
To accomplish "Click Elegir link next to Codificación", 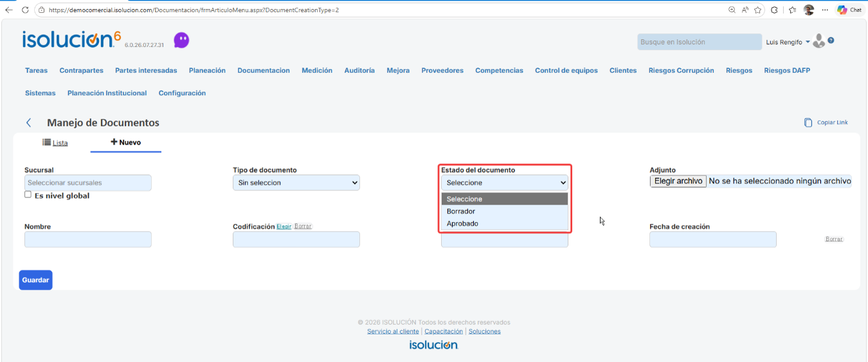I will pyautogui.click(x=284, y=226).
